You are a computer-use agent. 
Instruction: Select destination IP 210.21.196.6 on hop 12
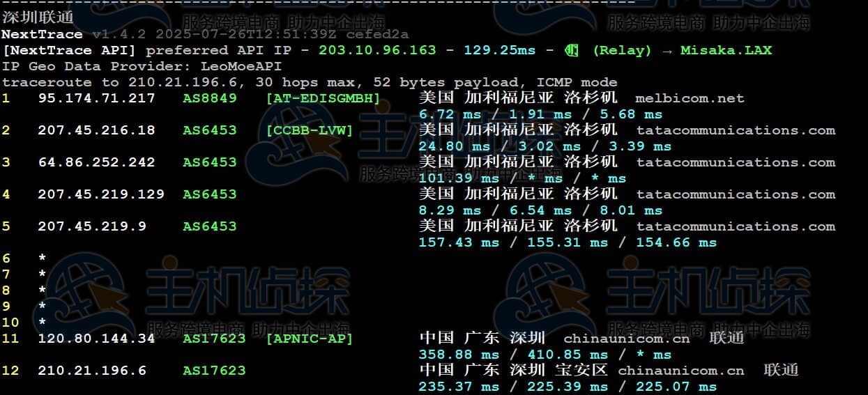[x=92, y=371]
